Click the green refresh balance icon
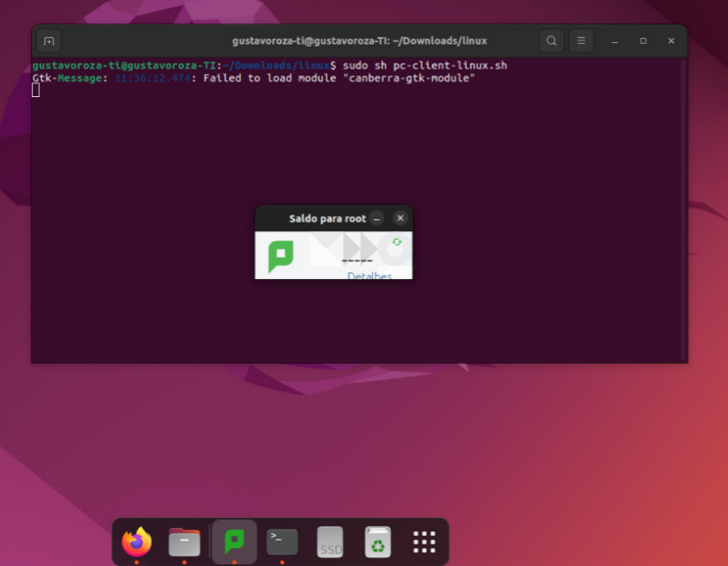728x566 pixels. [x=396, y=242]
